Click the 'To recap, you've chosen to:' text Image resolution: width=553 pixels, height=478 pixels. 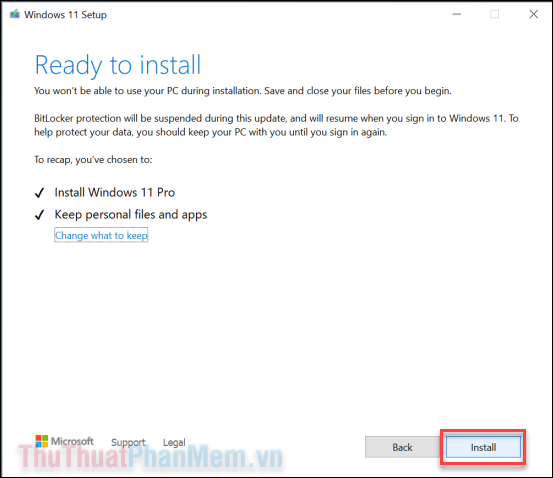(93, 160)
